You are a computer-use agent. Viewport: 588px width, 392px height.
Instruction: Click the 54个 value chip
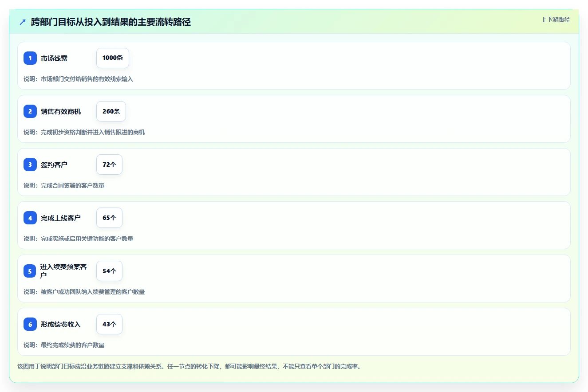click(x=109, y=271)
